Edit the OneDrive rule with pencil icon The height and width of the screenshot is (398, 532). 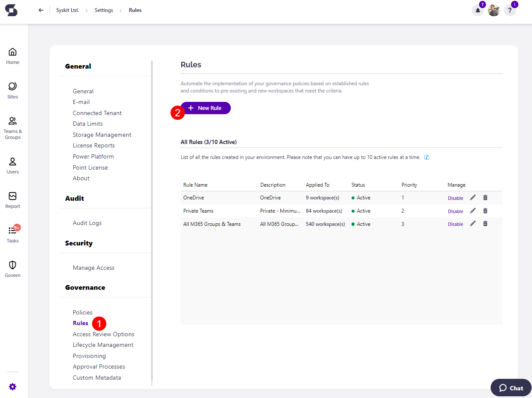pyautogui.click(x=473, y=198)
